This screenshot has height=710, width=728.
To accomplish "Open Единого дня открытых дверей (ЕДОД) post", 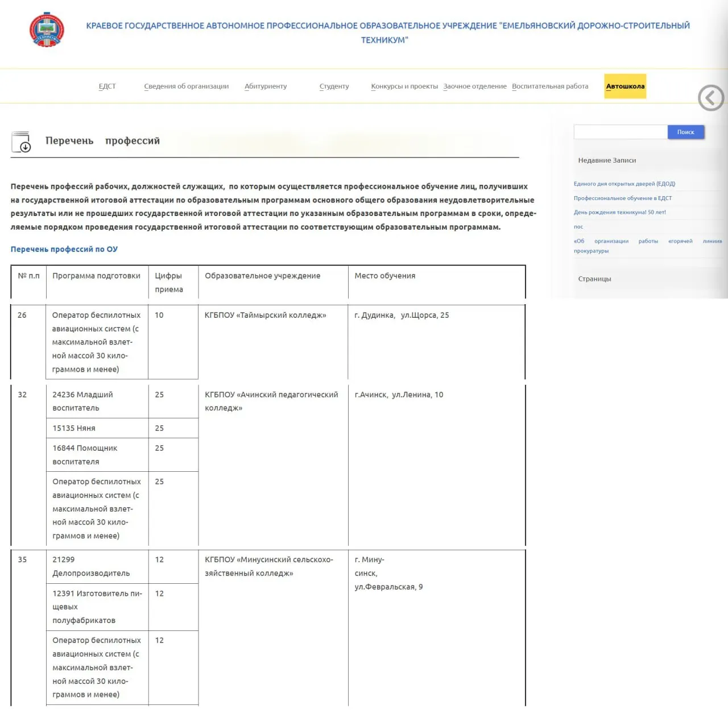I will tap(624, 184).
